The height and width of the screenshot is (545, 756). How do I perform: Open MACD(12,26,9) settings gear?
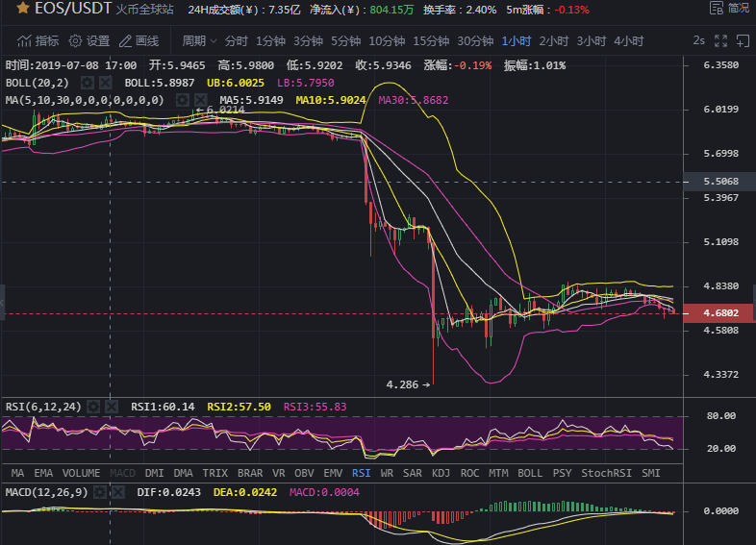tap(99, 493)
